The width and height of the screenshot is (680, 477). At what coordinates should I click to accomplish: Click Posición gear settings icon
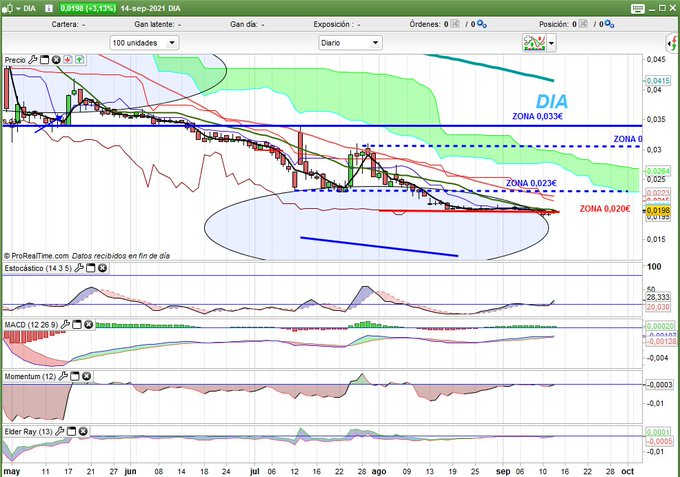[609, 24]
